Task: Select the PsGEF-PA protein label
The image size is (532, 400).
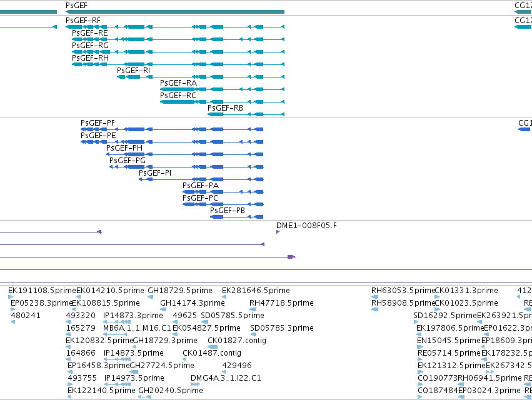Action: click(x=201, y=186)
